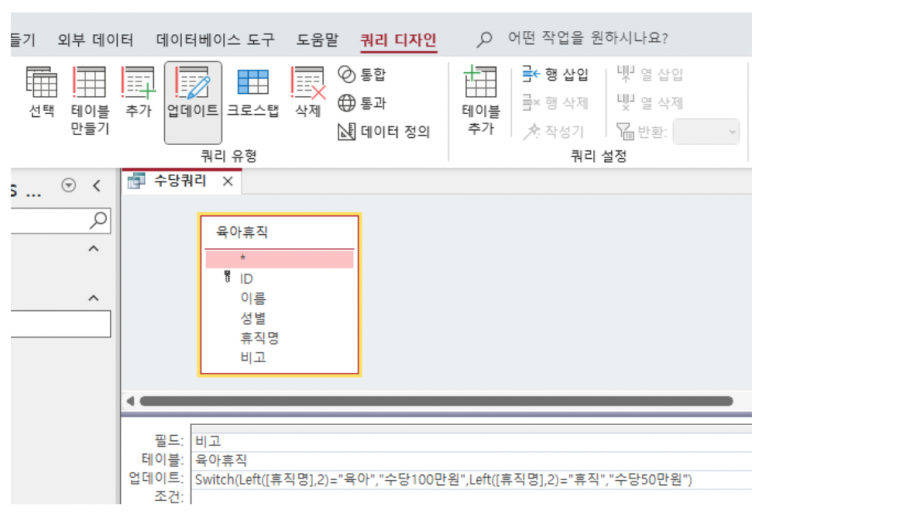Select the asterisk row in 육아휴직 table
This screenshot has height=518, width=920.
coord(279,259)
